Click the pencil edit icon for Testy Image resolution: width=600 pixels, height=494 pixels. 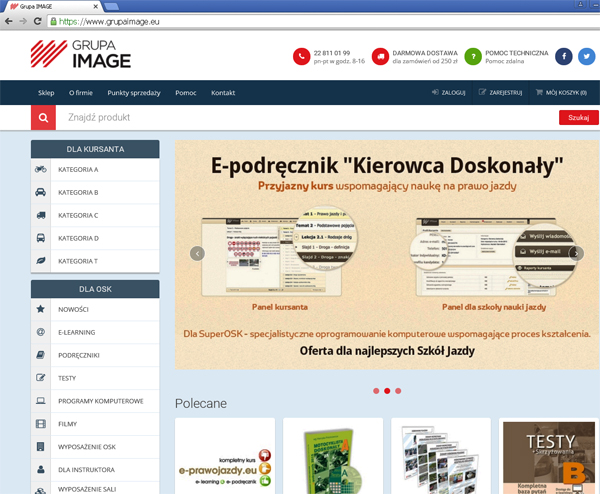41,378
